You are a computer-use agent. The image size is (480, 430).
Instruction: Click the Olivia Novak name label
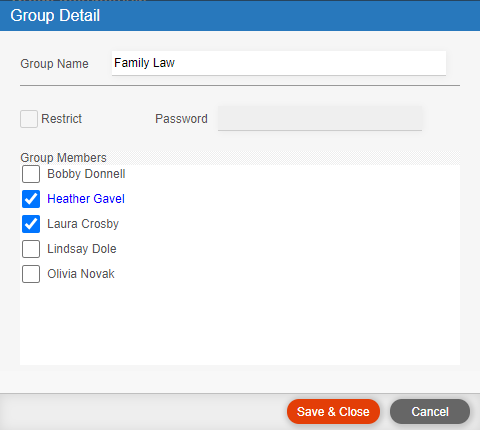[x=81, y=274]
